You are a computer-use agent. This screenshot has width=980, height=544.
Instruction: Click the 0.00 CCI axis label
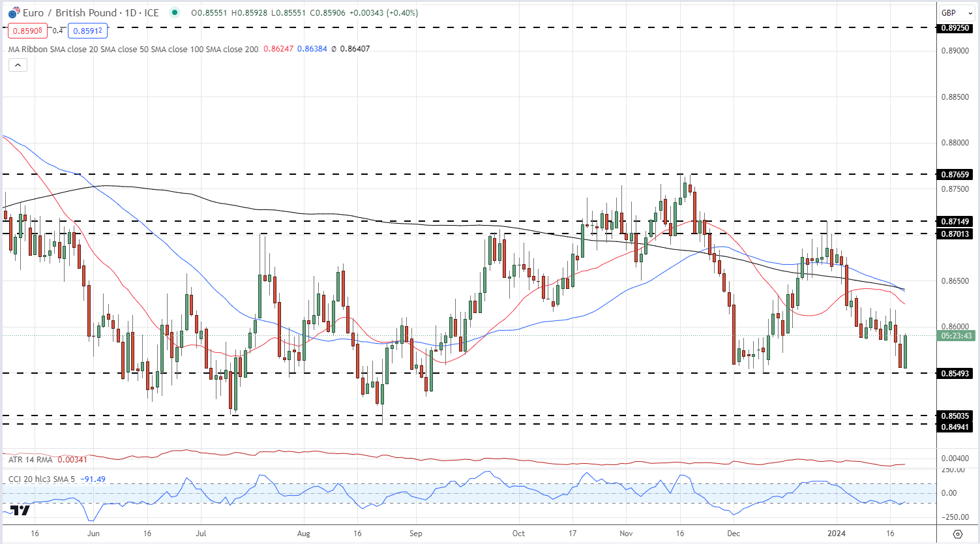pyautogui.click(x=949, y=493)
